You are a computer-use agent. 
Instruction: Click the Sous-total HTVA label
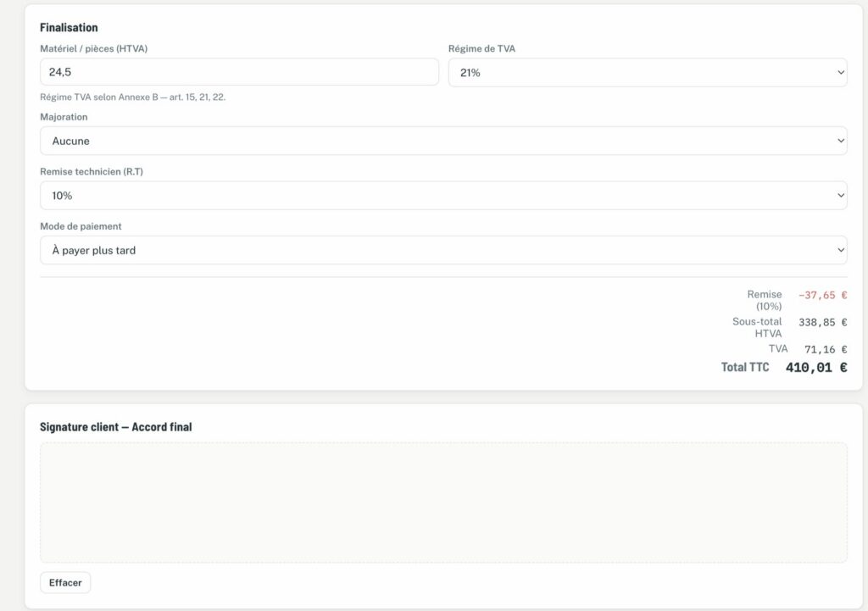click(757, 327)
